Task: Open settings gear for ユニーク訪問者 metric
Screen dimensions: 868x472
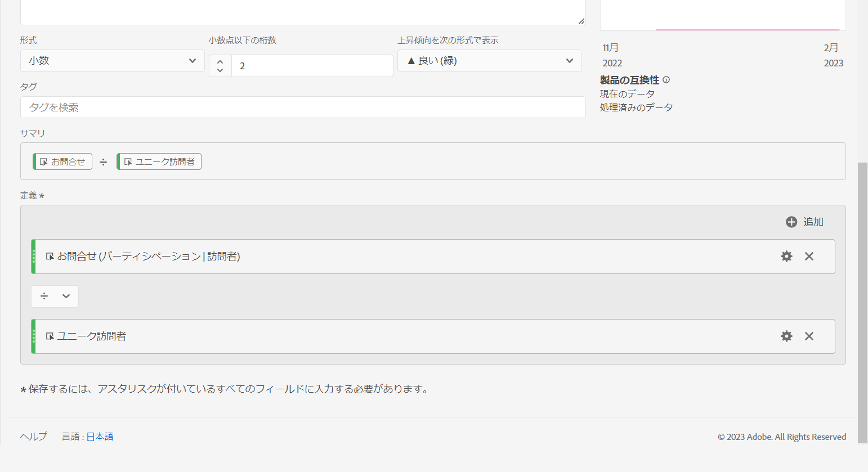Action: [x=786, y=336]
